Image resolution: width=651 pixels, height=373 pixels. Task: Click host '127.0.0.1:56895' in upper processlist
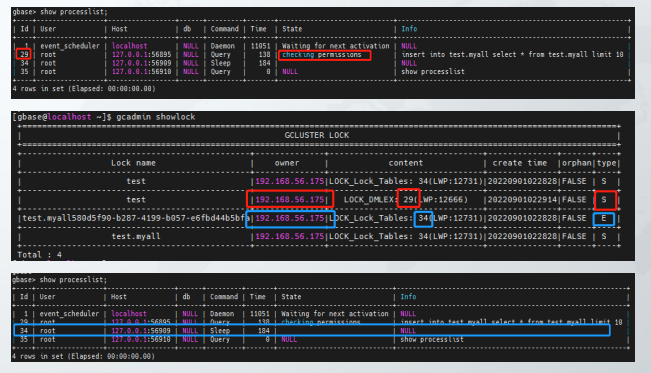click(x=141, y=55)
